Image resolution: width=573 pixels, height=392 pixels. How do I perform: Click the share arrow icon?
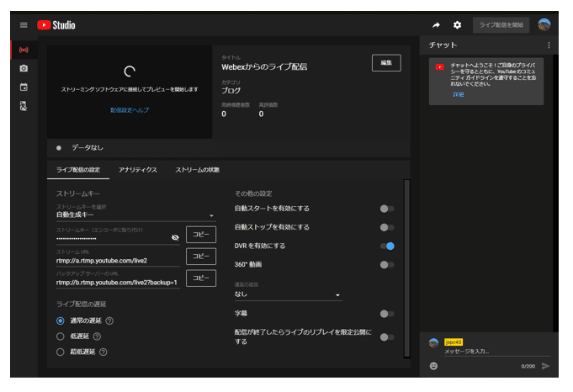436,25
